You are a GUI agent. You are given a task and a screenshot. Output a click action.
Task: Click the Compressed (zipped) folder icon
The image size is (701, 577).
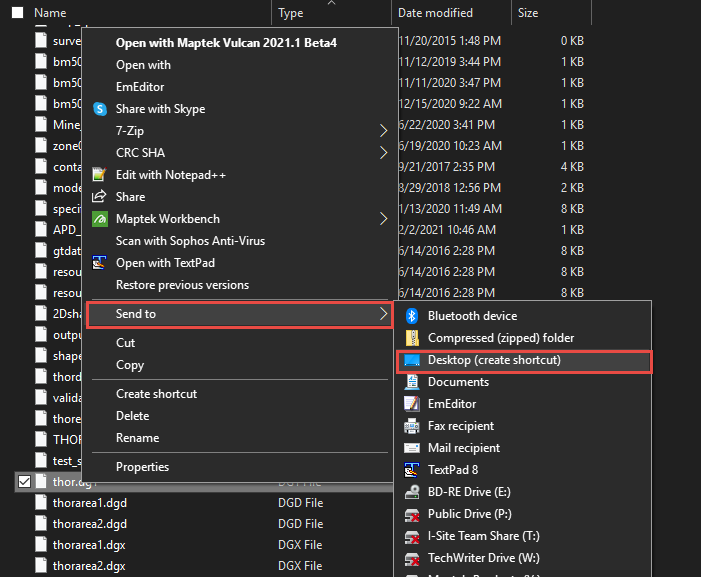[x=412, y=338]
